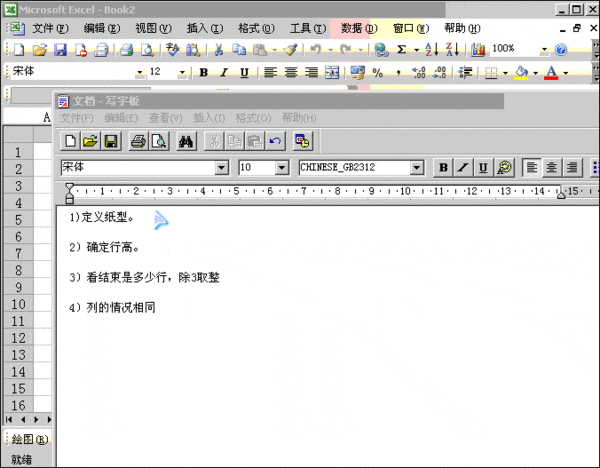The height and width of the screenshot is (468, 600).
Task: Click Excel's Cut scissors icon
Action: click(x=218, y=49)
